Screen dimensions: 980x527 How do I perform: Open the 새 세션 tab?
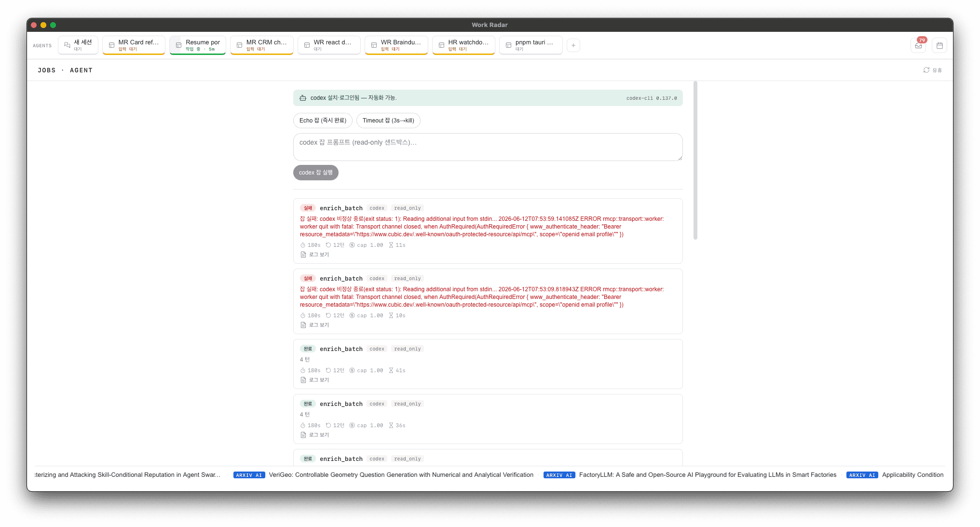78,45
